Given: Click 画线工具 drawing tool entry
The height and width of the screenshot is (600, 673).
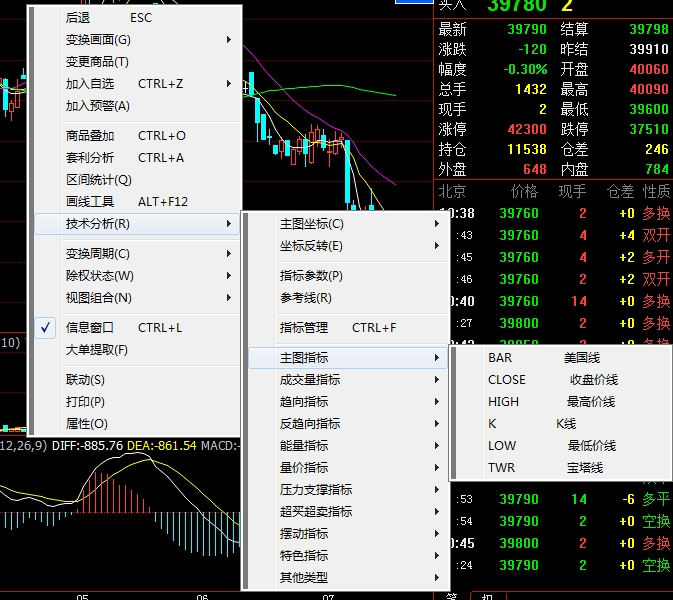Looking at the screenshot, I should (x=90, y=201).
